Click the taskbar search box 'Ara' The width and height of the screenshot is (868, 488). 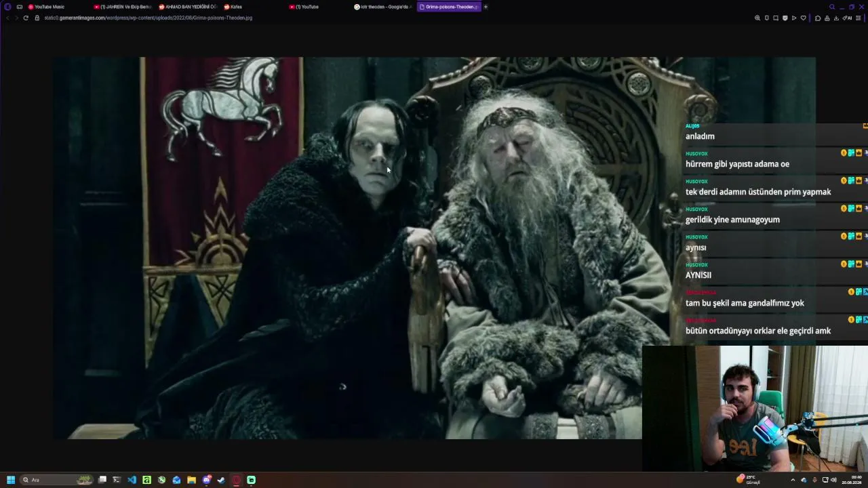(57, 480)
